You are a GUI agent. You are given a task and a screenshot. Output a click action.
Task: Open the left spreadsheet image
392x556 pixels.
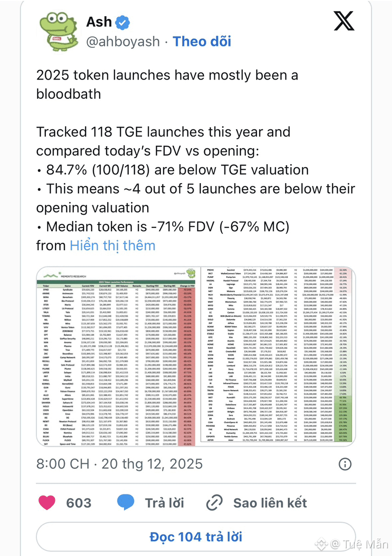pyautogui.click(x=116, y=353)
